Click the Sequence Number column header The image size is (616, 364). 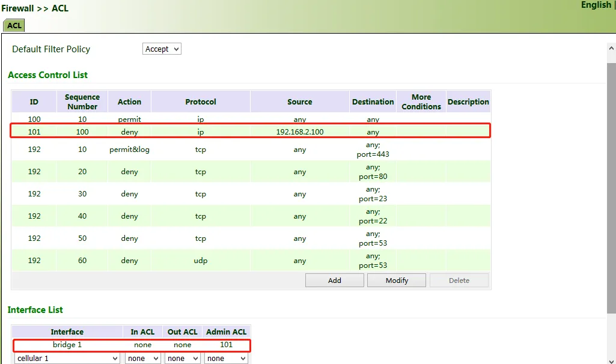pyautogui.click(x=82, y=102)
